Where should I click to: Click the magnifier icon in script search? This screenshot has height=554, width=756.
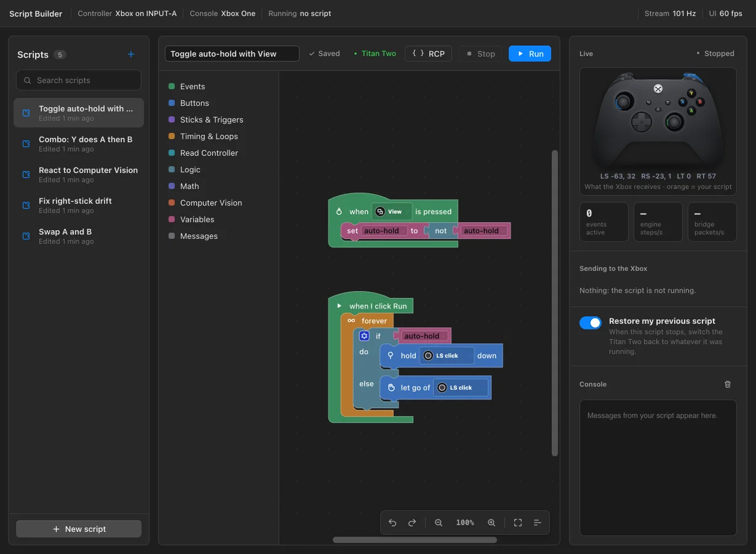pos(27,80)
